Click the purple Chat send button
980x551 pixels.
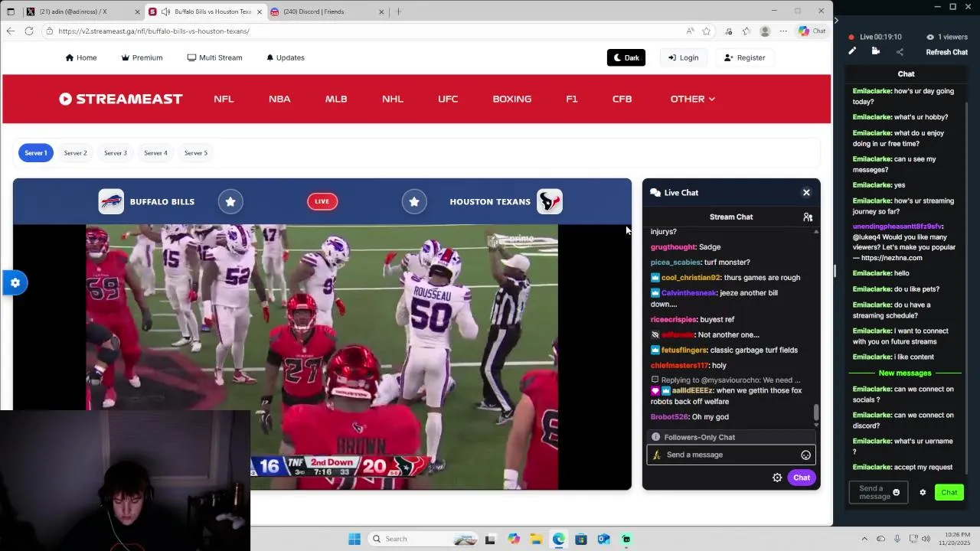click(802, 478)
